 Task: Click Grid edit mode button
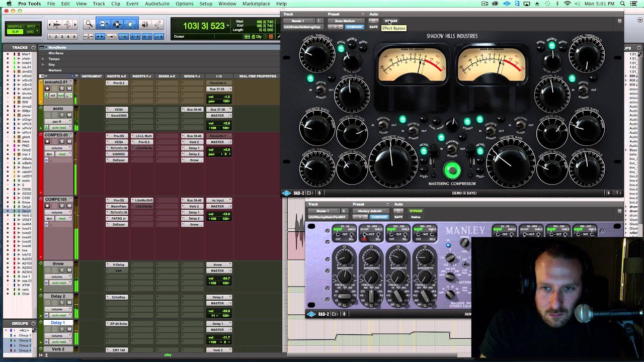(x=30, y=32)
